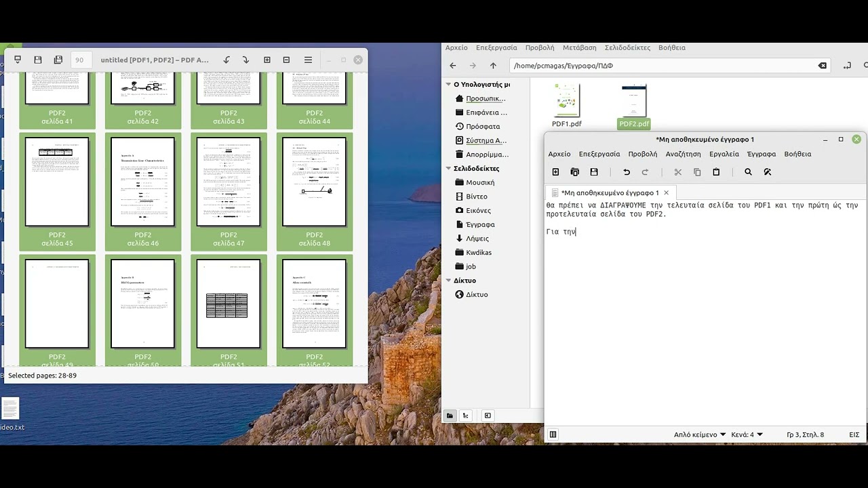Go back in file manager
The image size is (868, 488).
[453, 66]
